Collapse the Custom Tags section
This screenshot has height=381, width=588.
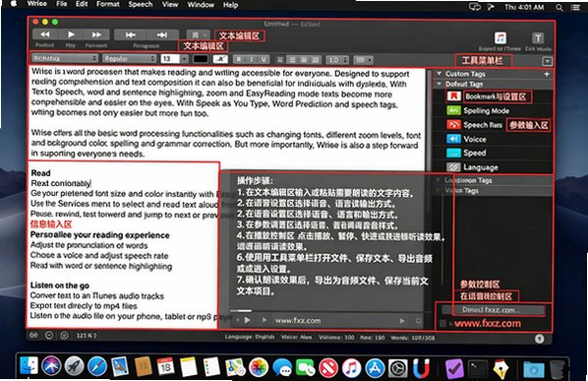(x=440, y=74)
